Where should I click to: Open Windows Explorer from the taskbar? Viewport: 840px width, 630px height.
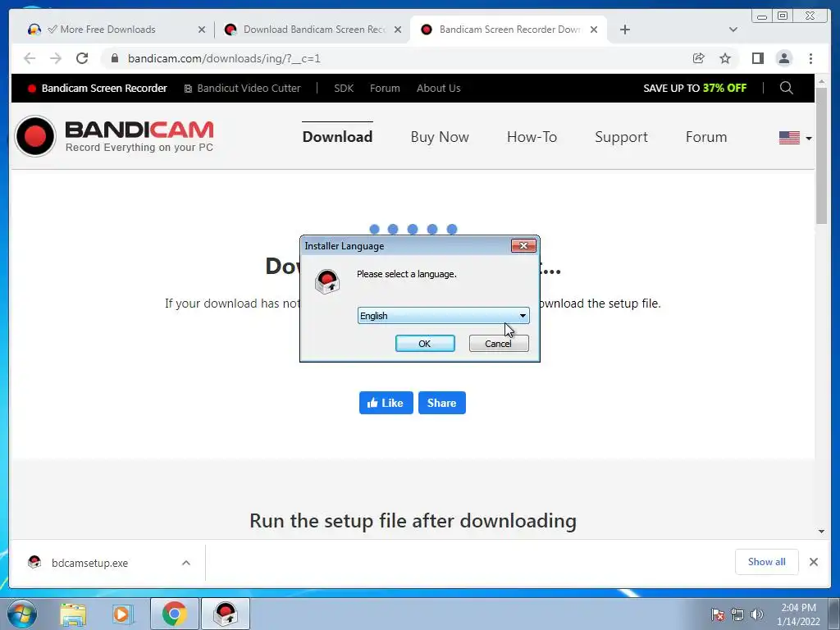[73, 614]
